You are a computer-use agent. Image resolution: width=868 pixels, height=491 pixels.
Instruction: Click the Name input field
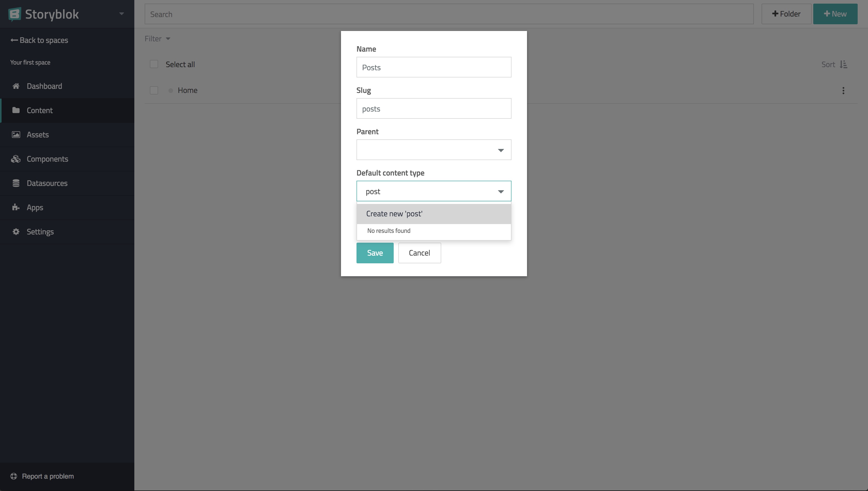coord(433,67)
